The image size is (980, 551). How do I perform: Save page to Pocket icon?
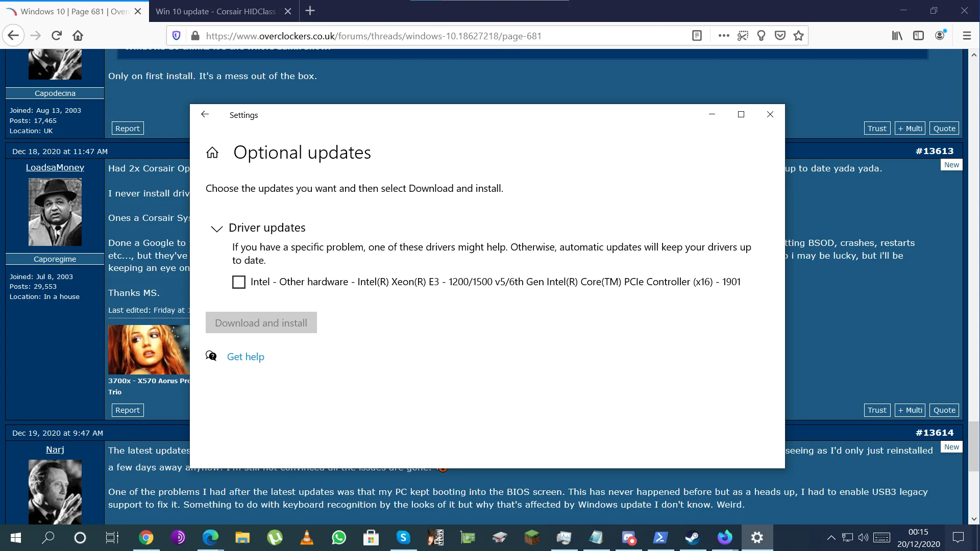tap(780, 36)
